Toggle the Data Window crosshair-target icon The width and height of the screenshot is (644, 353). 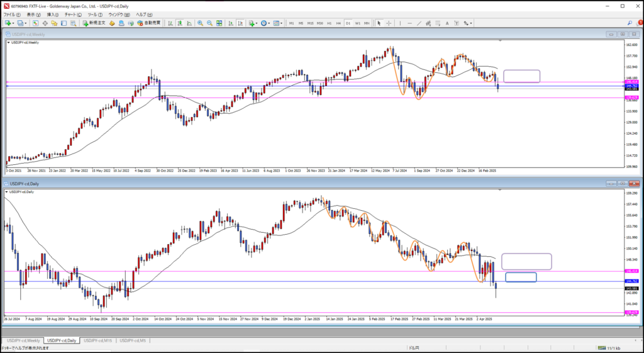(45, 23)
